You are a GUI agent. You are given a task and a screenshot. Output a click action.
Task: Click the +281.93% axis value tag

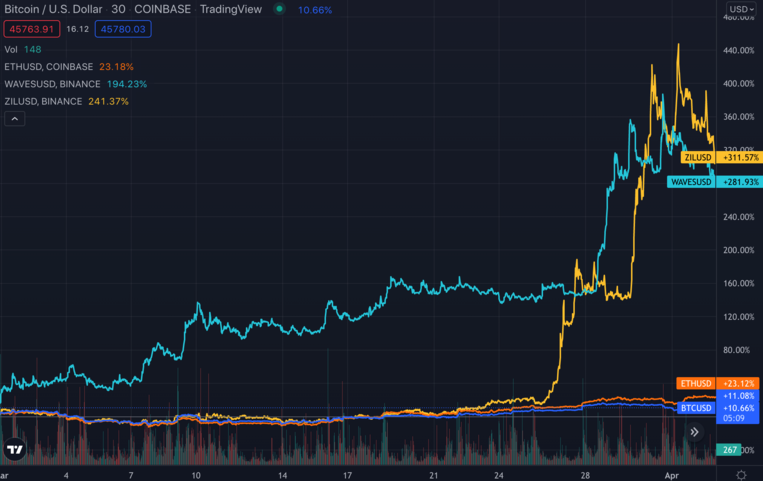click(740, 182)
